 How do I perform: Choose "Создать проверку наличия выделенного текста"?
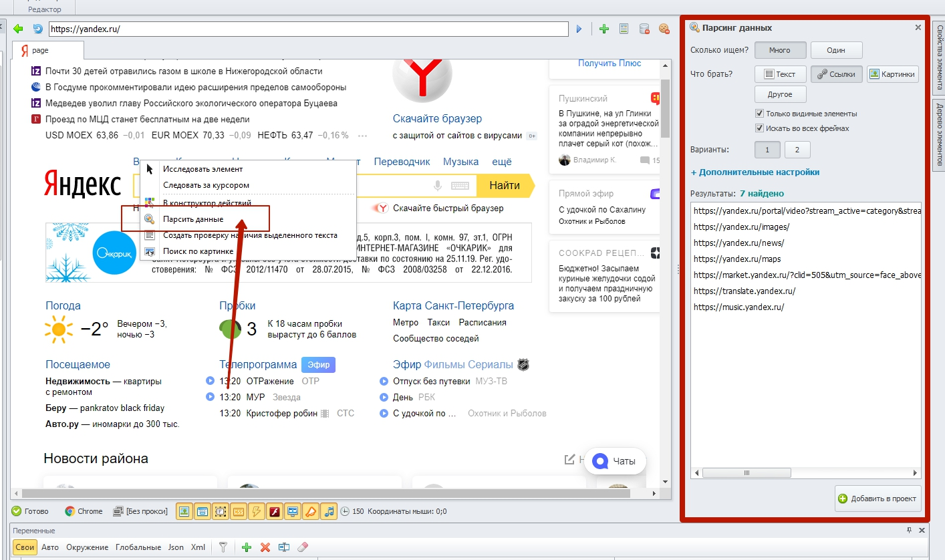click(x=247, y=235)
